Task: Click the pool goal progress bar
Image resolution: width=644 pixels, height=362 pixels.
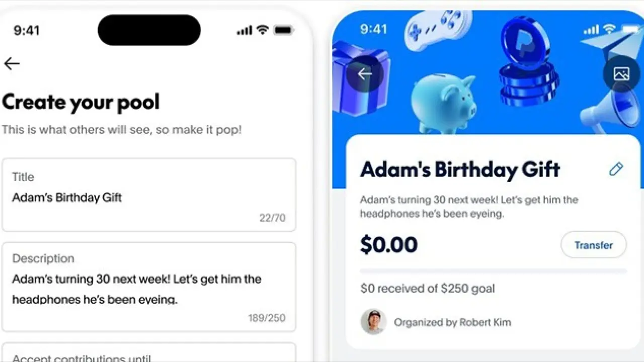Action: click(x=494, y=271)
